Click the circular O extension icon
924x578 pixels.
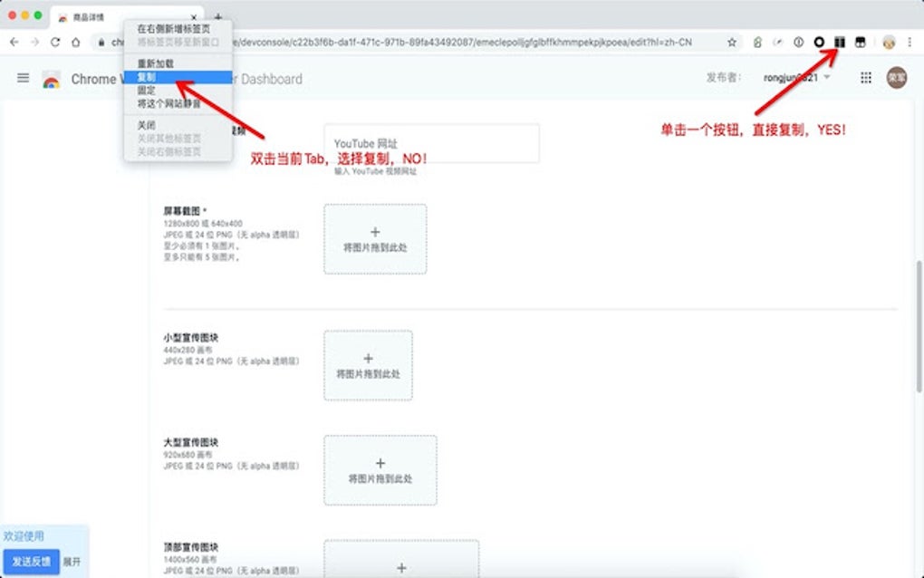pyautogui.click(x=819, y=42)
